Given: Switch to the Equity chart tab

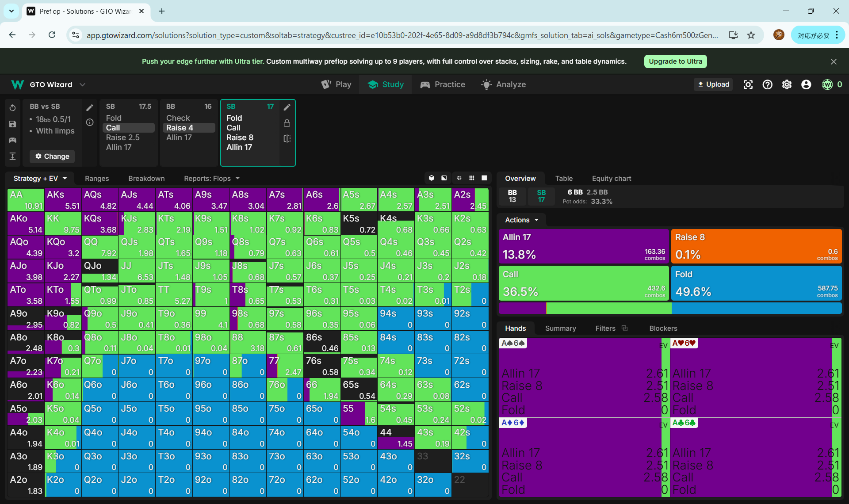Looking at the screenshot, I should pos(611,178).
